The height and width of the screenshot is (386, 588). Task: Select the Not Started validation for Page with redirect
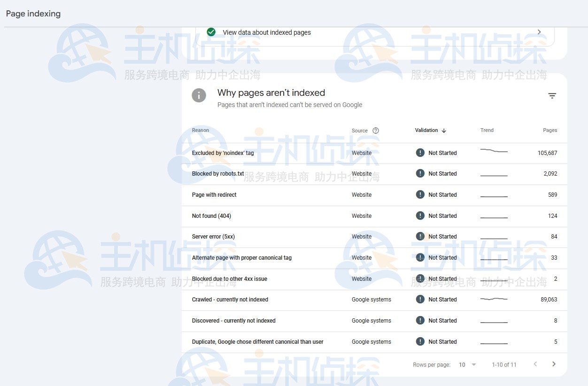(x=442, y=194)
